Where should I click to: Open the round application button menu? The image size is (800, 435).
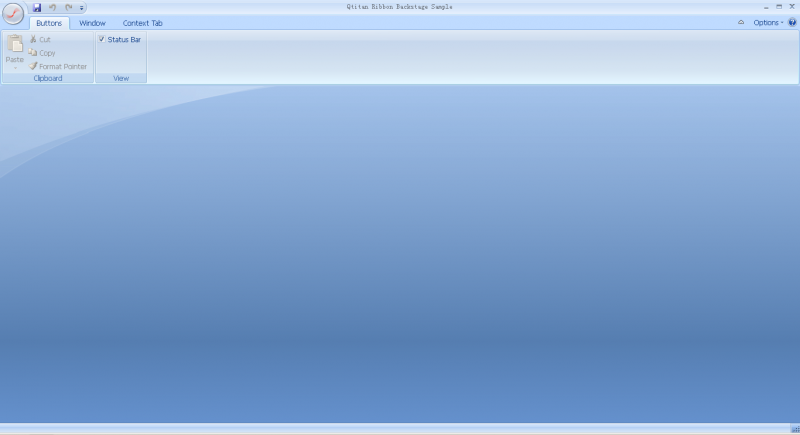pos(13,13)
